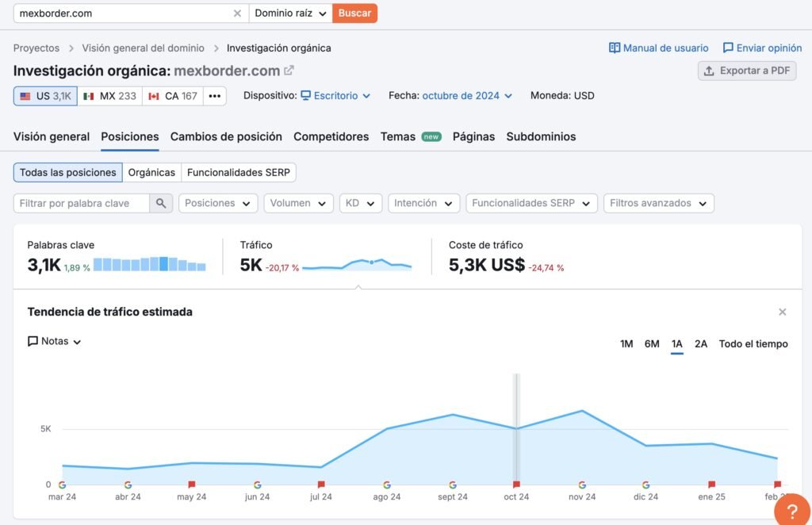The image size is (812, 525).
Task: Open the orange help question button
Action: point(792,512)
